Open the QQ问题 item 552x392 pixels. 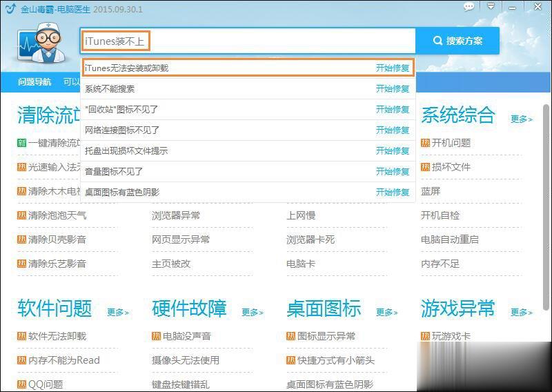(46, 384)
